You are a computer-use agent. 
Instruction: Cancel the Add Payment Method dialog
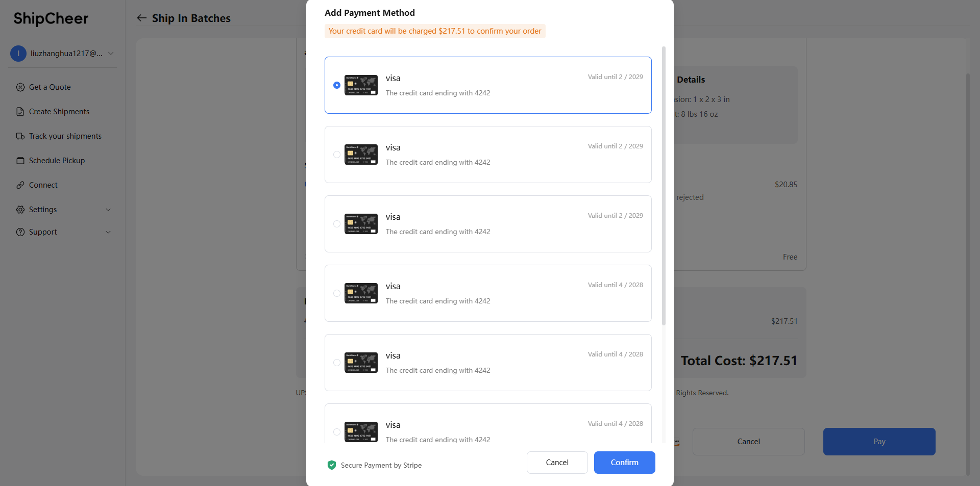(557, 463)
